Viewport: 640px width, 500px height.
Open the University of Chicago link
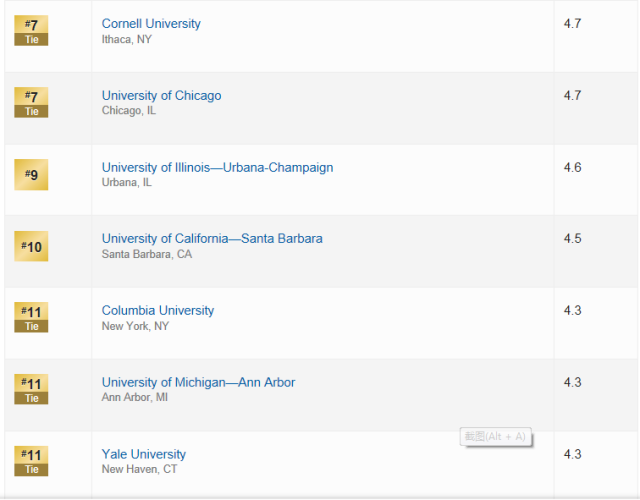(x=161, y=96)
